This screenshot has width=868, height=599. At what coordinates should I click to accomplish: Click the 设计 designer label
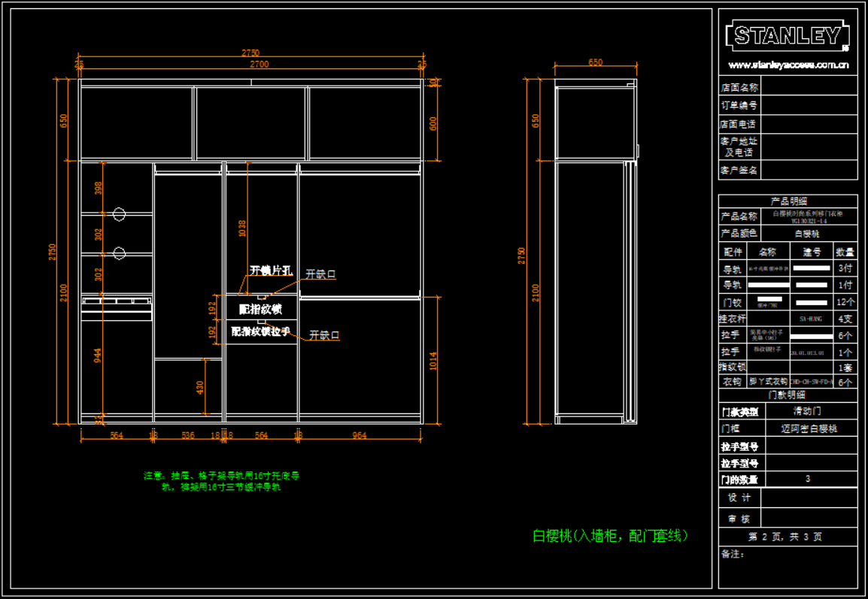[x=739, y=498]
